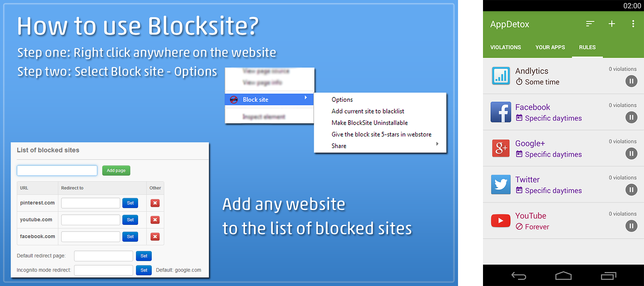Click Set button for youtube.com

click(x=130, y=220)
